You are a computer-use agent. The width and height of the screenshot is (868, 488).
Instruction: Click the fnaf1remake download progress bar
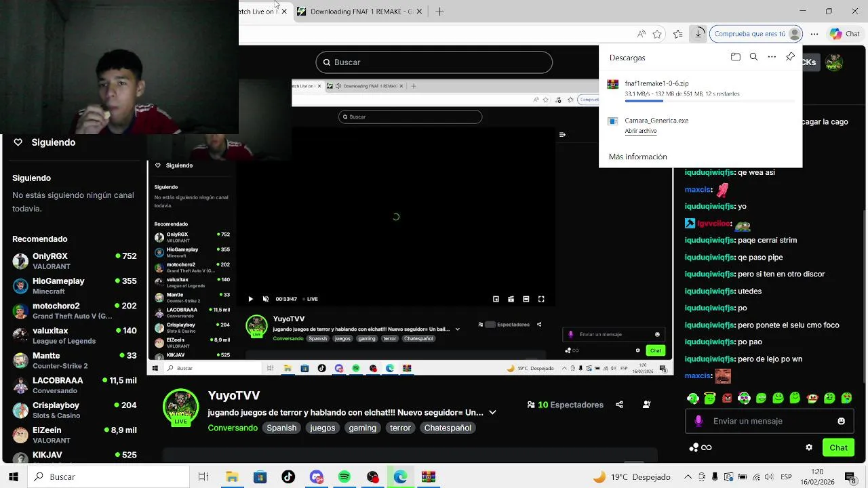pos(709,101)
